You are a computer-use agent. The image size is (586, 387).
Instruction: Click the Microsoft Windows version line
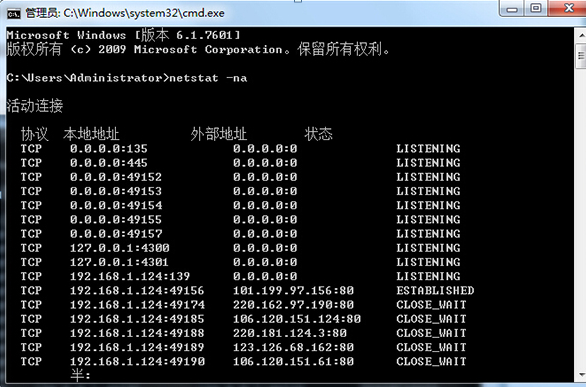point(123,35)
